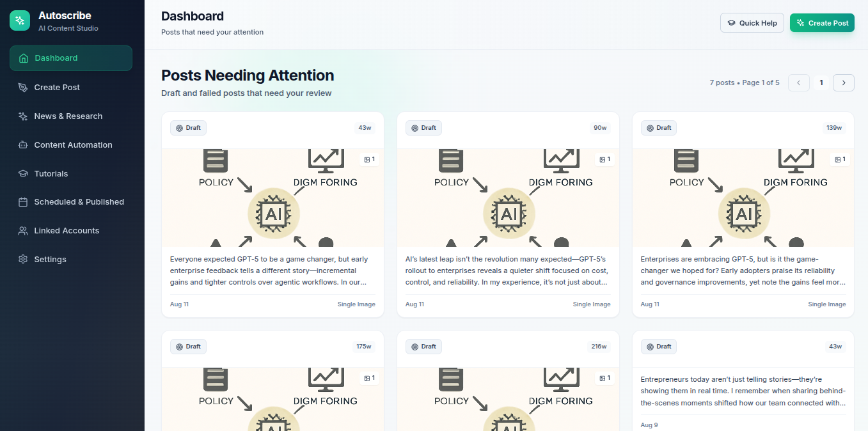
Task: Go to the next page of posts
Action: point(844,82)
